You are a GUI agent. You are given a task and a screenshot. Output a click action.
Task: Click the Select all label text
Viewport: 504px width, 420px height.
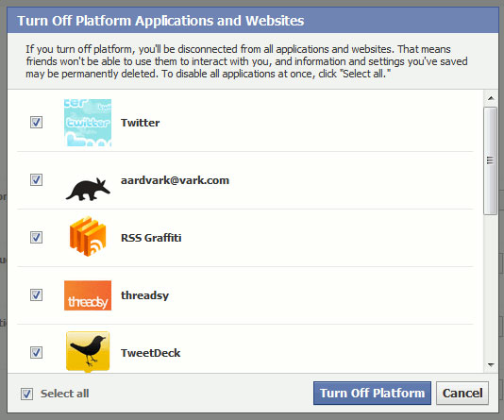point(64,394)
